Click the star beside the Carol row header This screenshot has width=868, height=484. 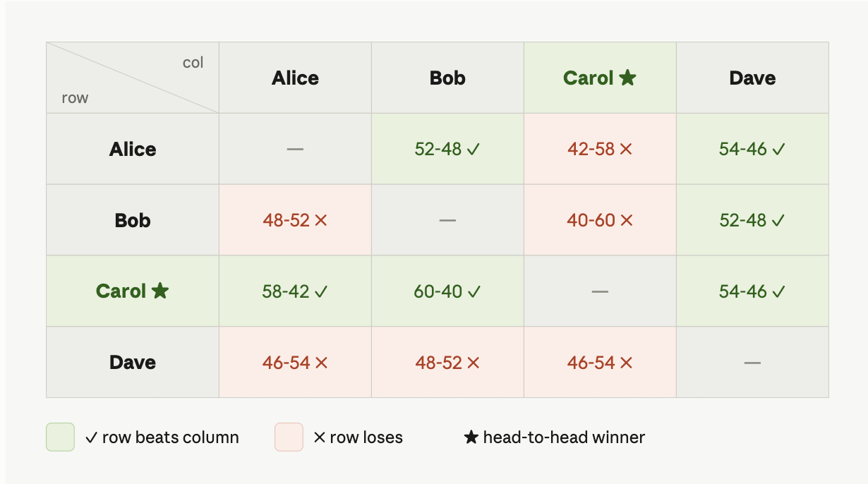tap(160, 291)
